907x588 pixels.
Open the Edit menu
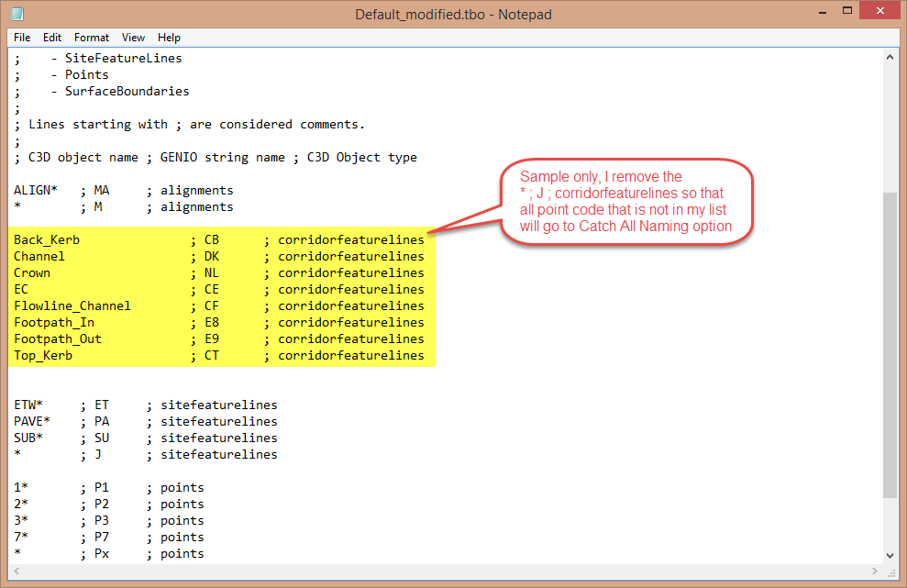pyautogui.click(x=52, y=38)
